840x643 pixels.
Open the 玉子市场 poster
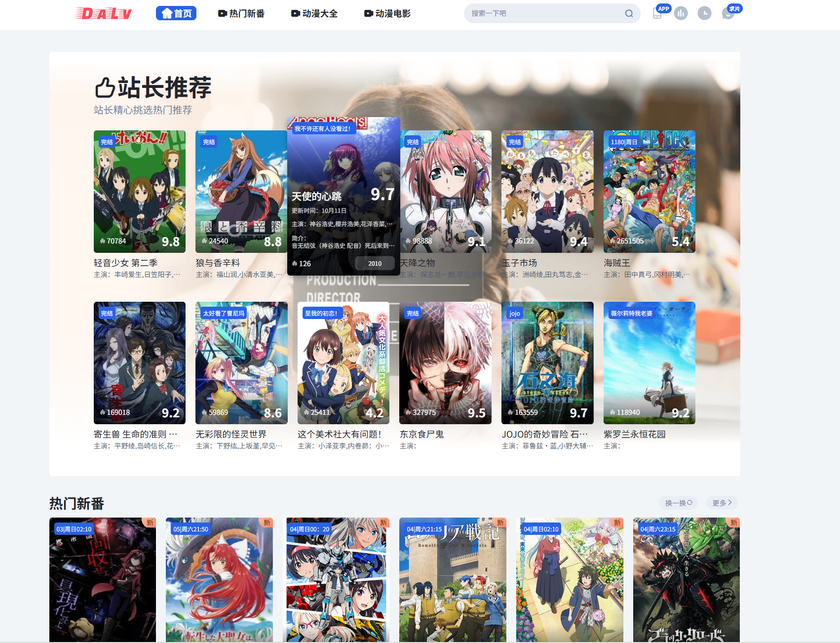(x=547, y=192)
